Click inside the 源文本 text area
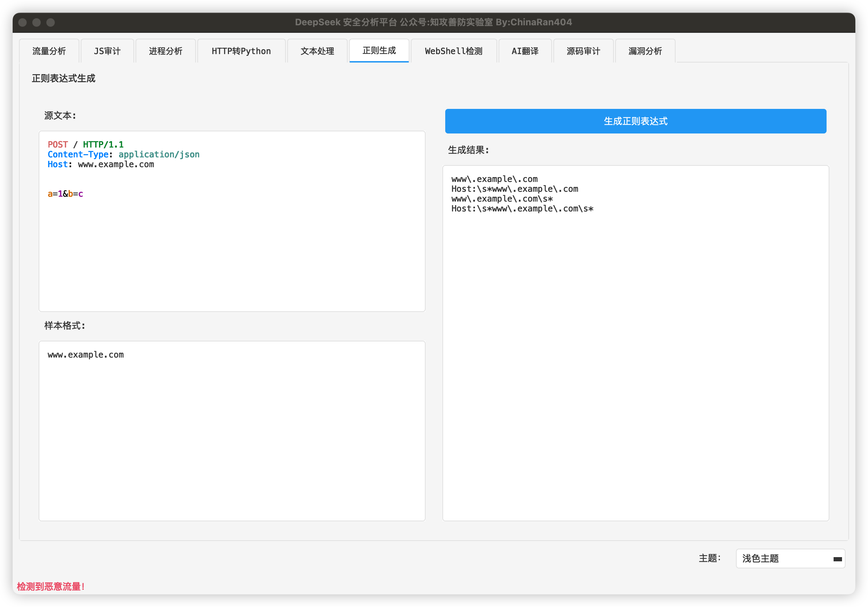Image resolution: width=868 pixels, height=607 pixels. pos(232,246)
